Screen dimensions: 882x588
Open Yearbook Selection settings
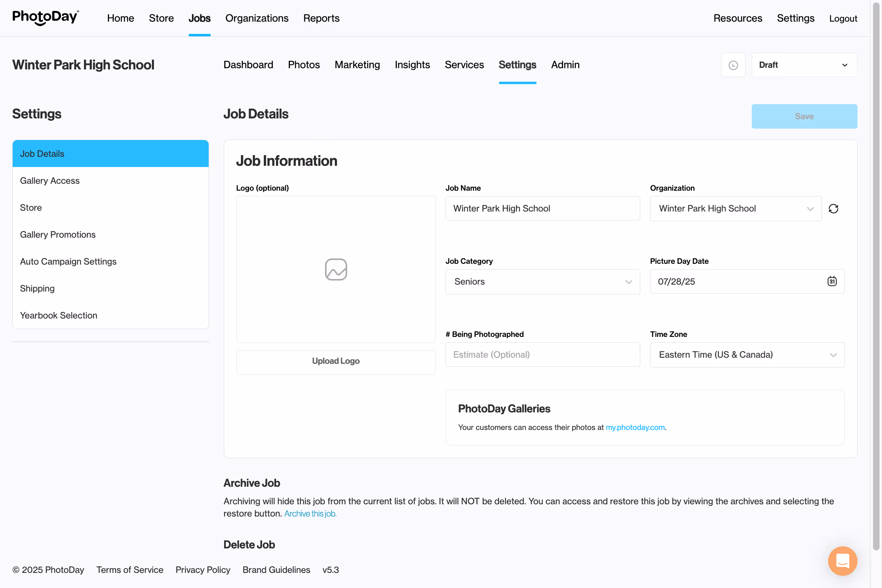pos(111,315)
